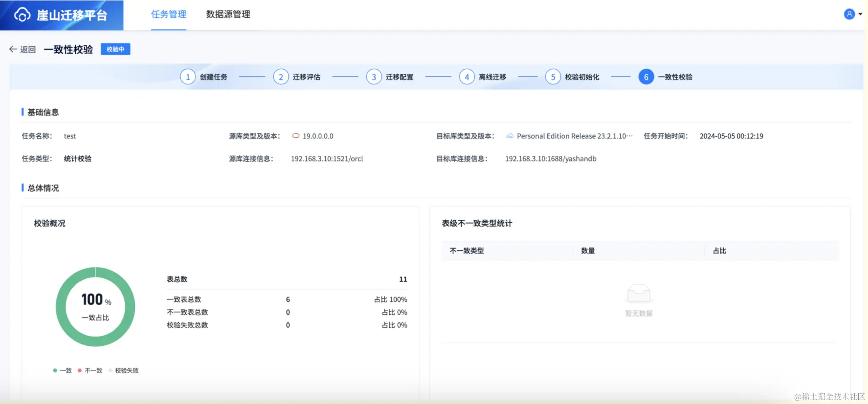Click the 数量 column header
This screenshot has width=868, height=404.
point(588,251)
